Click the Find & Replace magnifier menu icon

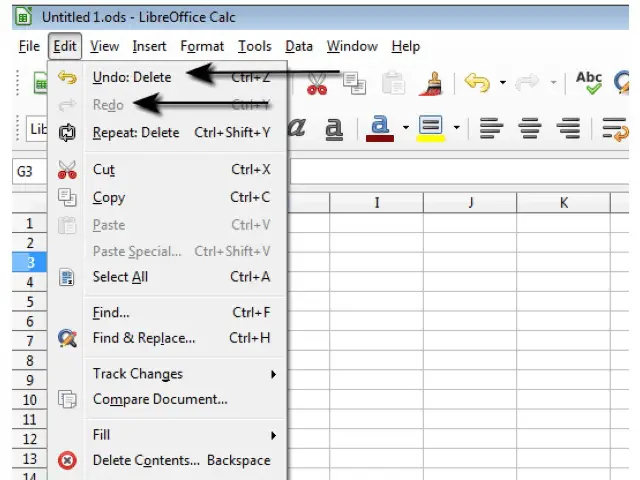pyautogui.click(x=67, y=338)
